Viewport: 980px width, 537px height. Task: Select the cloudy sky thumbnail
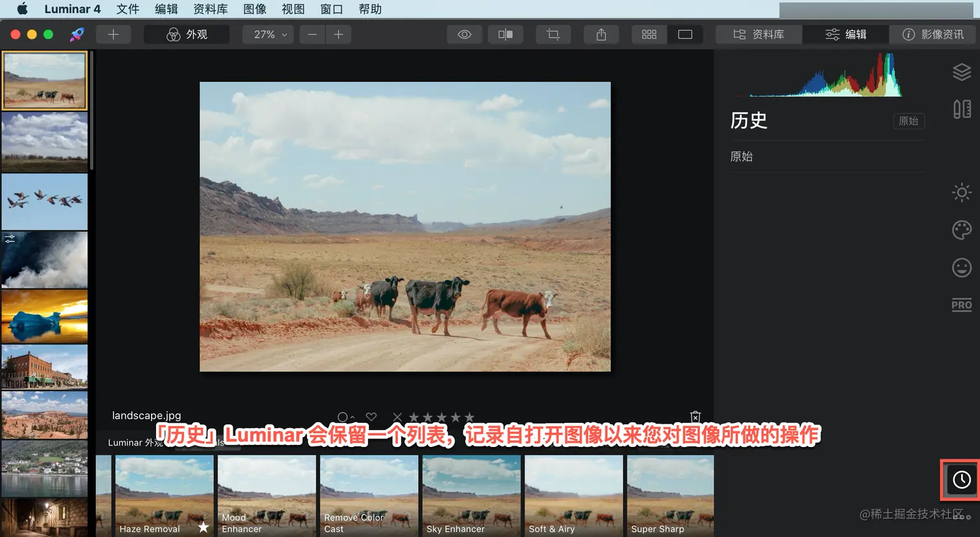tap(45, 142)
